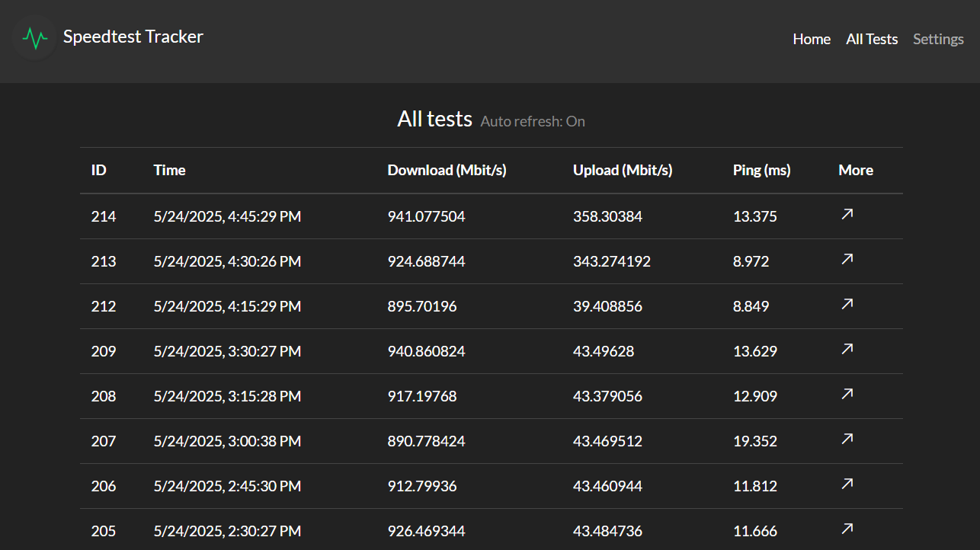Open the Settings nav link
Viewport: 980px width, 550px height.
tap(938, 39)
